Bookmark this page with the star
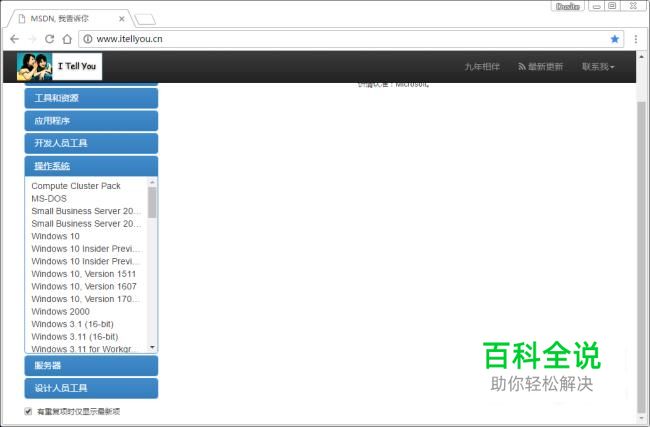The height and width of the screenshot is (427, 650). click(614, 39)
